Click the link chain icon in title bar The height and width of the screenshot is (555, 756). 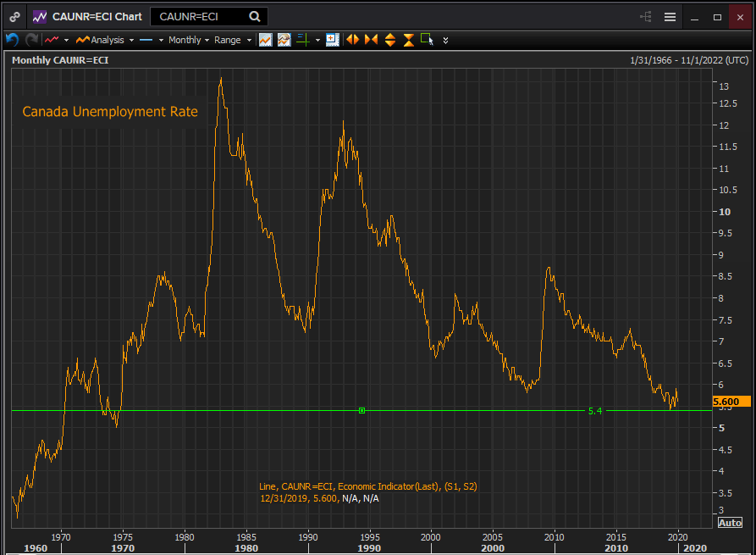pyautogui.click(x=14, y=16)
